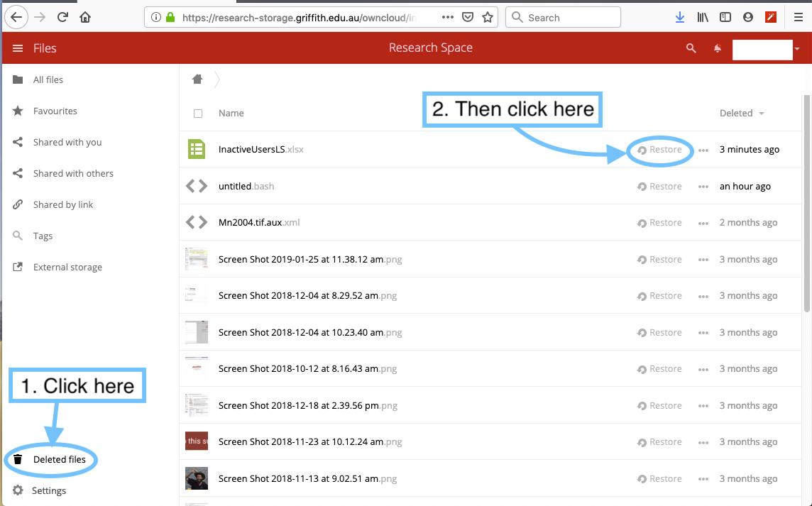The height and width of the screenshot is (506, 812).
Task: Open the notifications bell icon
Action: tap(718, 48)
